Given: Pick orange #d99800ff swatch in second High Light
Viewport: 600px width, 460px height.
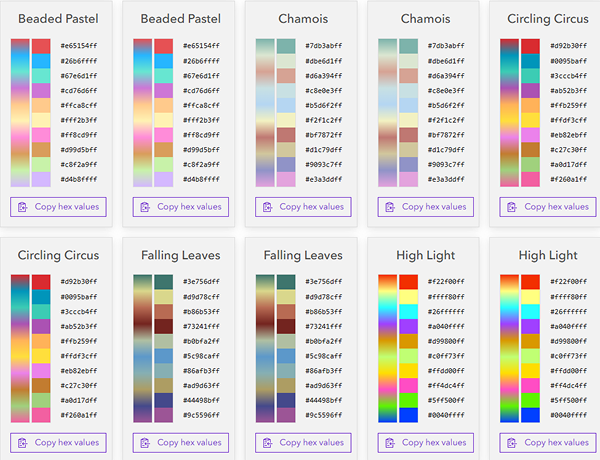Looking at the screenshot, I should tap(530, 341).
